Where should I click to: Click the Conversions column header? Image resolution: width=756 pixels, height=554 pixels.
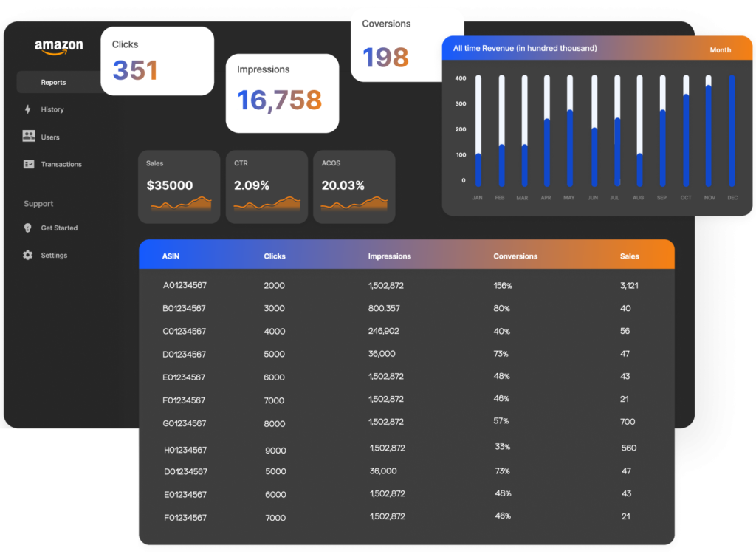click(x=515, y=256)
